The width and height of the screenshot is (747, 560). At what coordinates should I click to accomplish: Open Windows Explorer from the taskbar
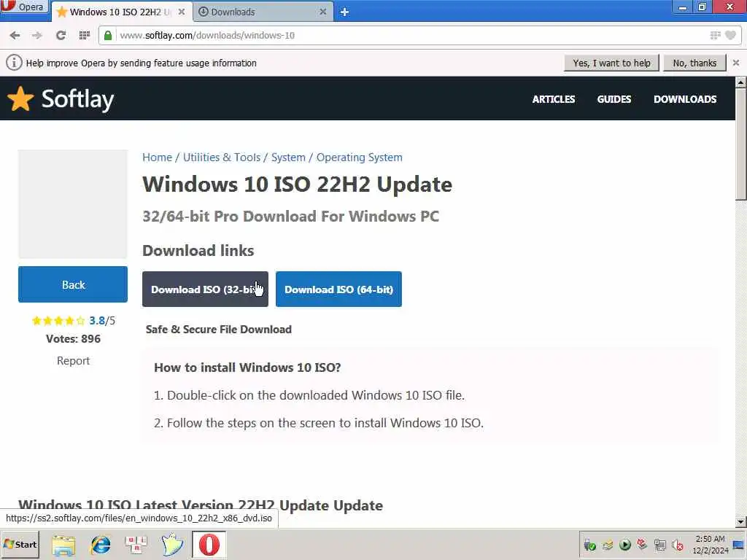pos(63,545)
